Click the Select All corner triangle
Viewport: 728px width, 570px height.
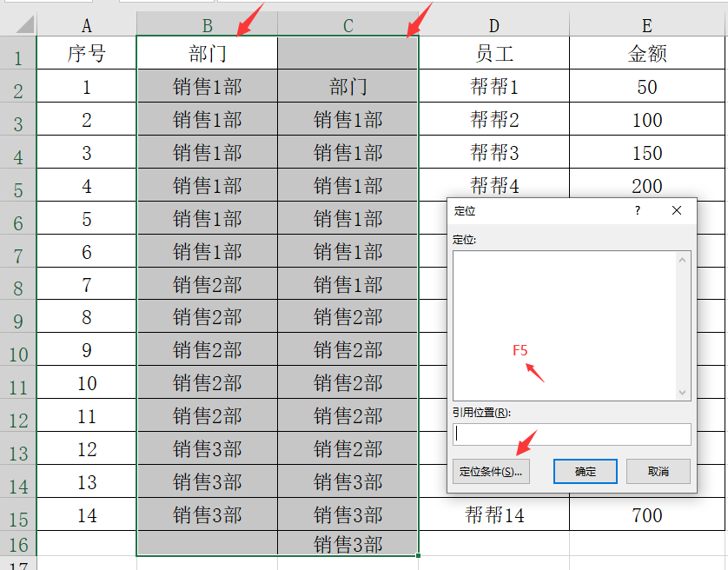25,24
